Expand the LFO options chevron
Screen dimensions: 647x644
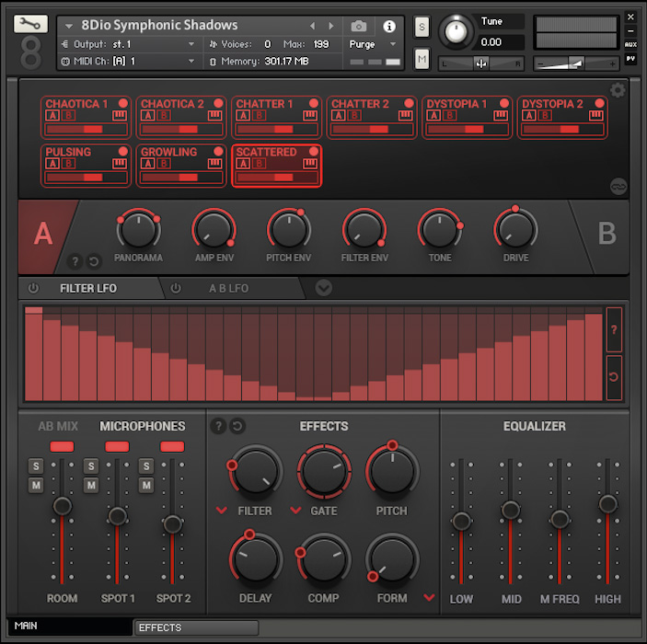(x=324, y=288)
